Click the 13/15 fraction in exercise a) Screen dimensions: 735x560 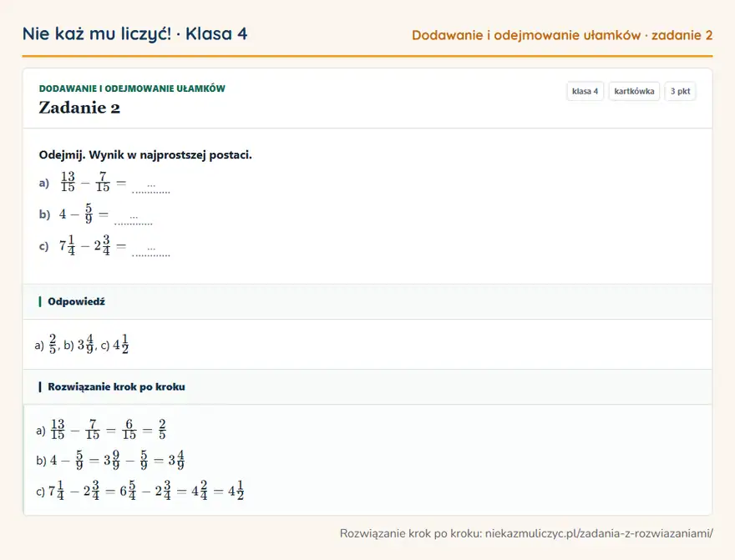pyautogui.click(x=68, y=181)
